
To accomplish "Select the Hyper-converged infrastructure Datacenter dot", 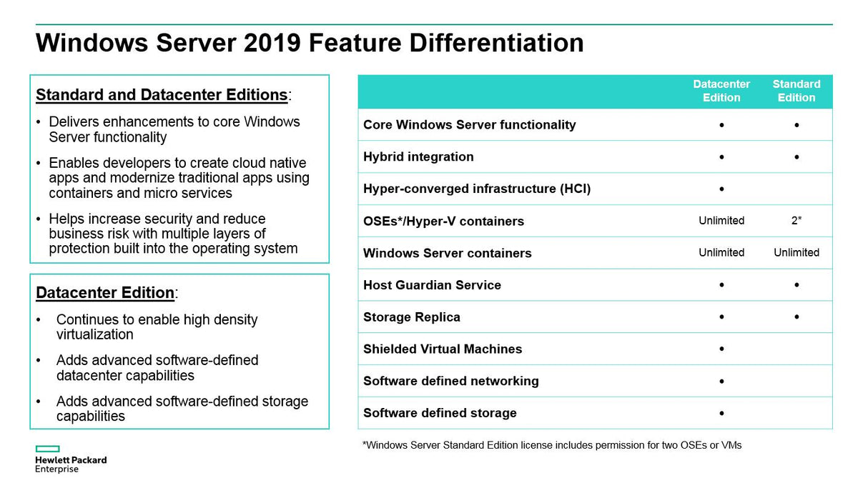I will [x=721, y=189].
